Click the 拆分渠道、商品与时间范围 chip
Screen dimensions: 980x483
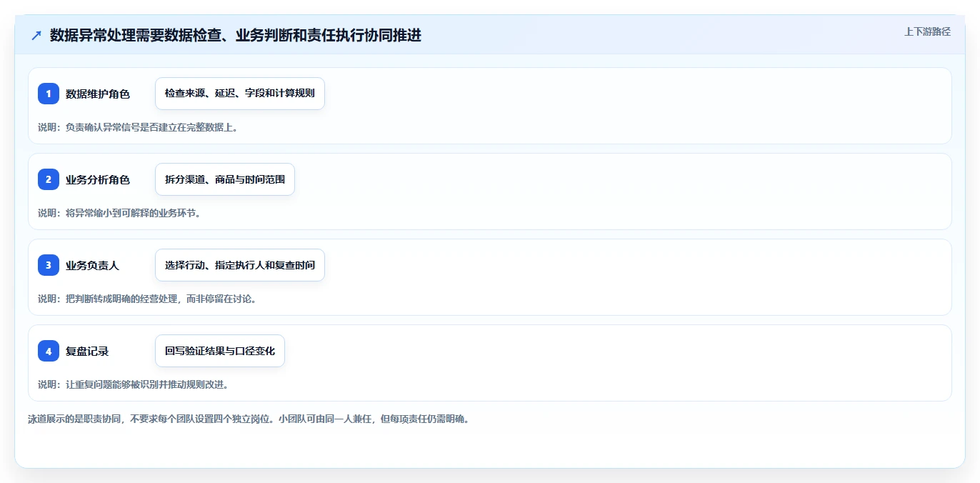pos(225,179)
